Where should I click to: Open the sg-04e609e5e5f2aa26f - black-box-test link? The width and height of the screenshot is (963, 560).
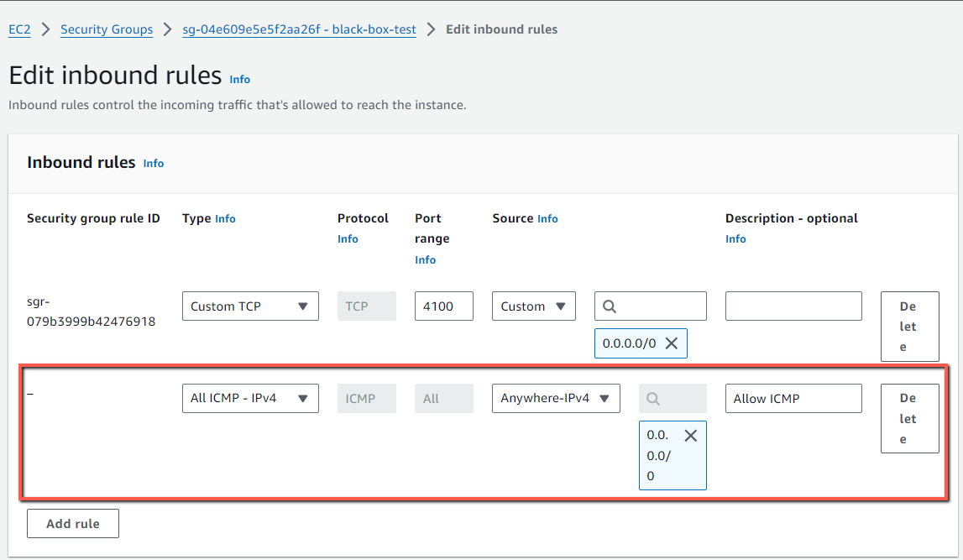tap(299, 29)
